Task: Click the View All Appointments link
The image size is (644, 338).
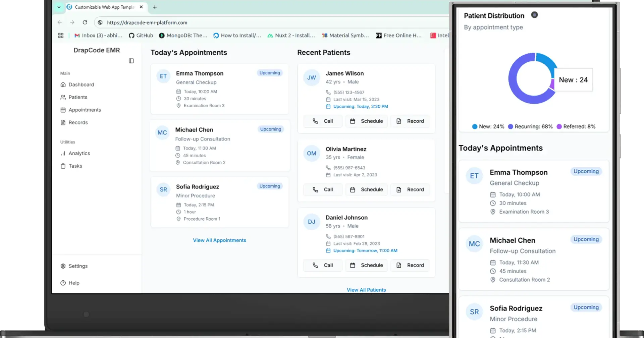Action: (219, 240)
